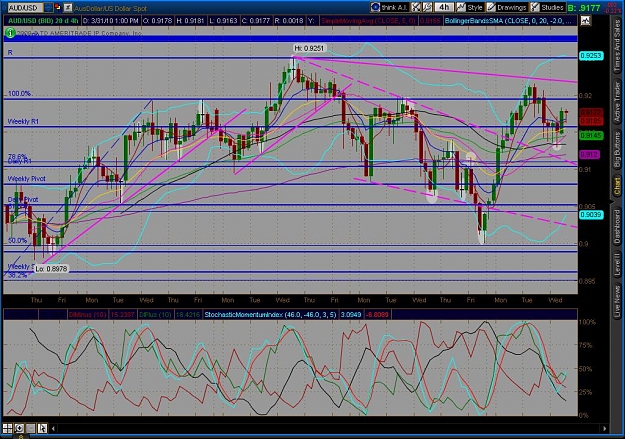This screenshot has width=625, height=439.
Task: Click the AUD/USD symbol input field
Action: tap(26, 8)
